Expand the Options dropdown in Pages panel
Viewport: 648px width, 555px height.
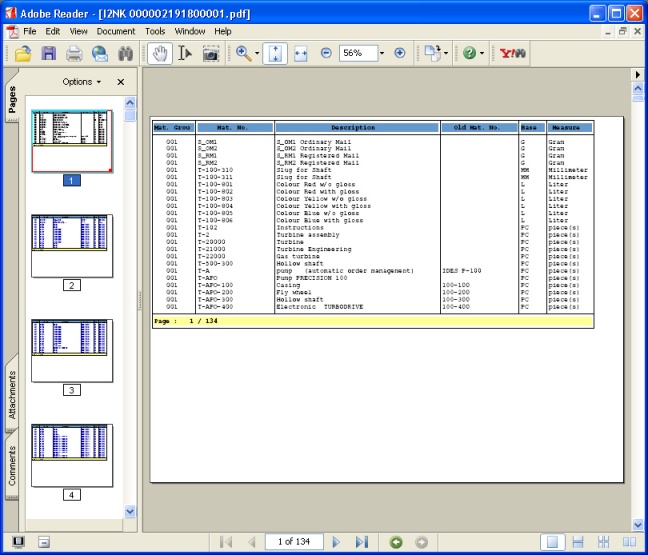click(82, 82)
